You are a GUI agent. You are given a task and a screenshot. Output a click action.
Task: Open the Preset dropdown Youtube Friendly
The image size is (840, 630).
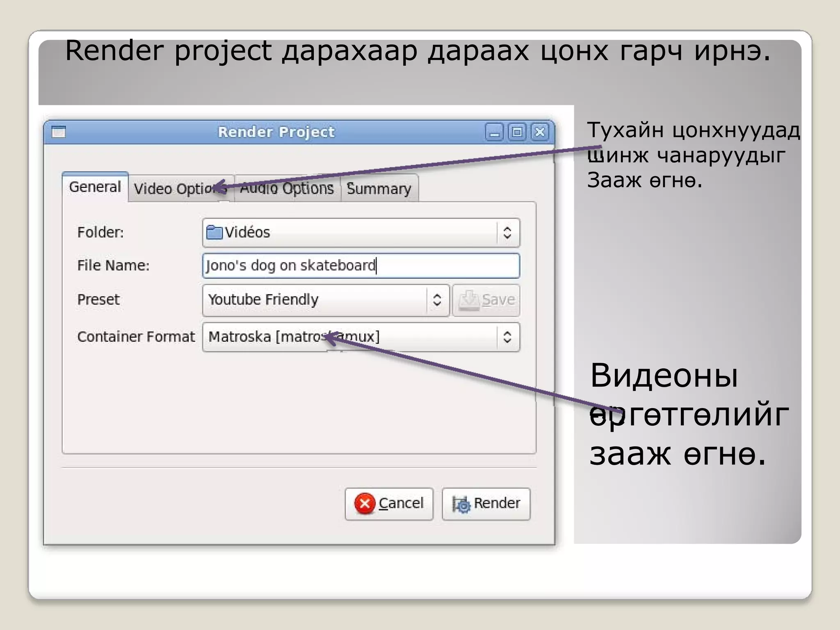(x=326, y=300)
